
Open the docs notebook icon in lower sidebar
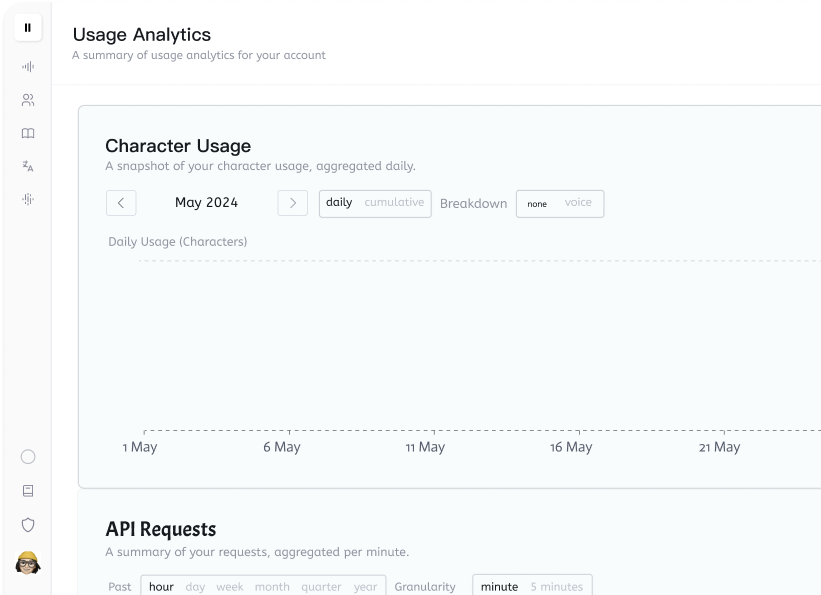click(28, 491)
